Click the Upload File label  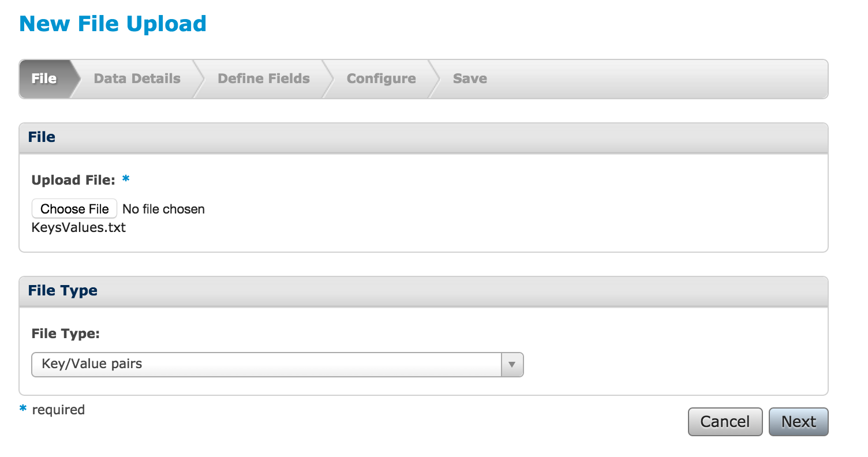74,180
